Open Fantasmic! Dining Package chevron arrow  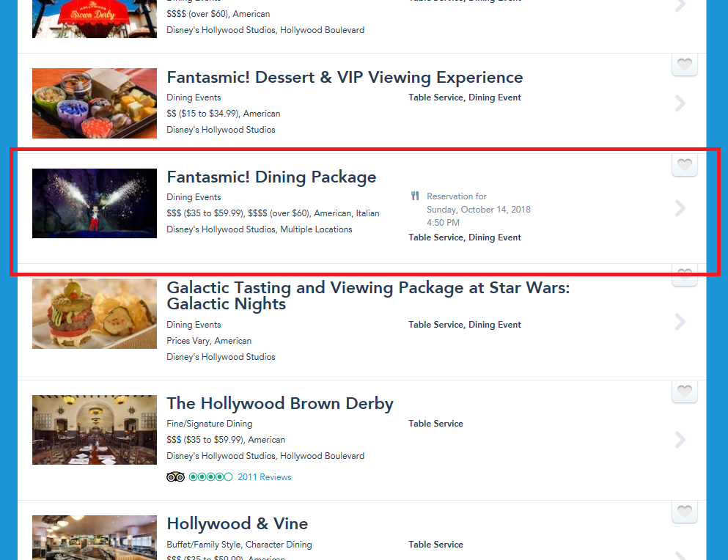pyautogui.click(x=680, y=208)
